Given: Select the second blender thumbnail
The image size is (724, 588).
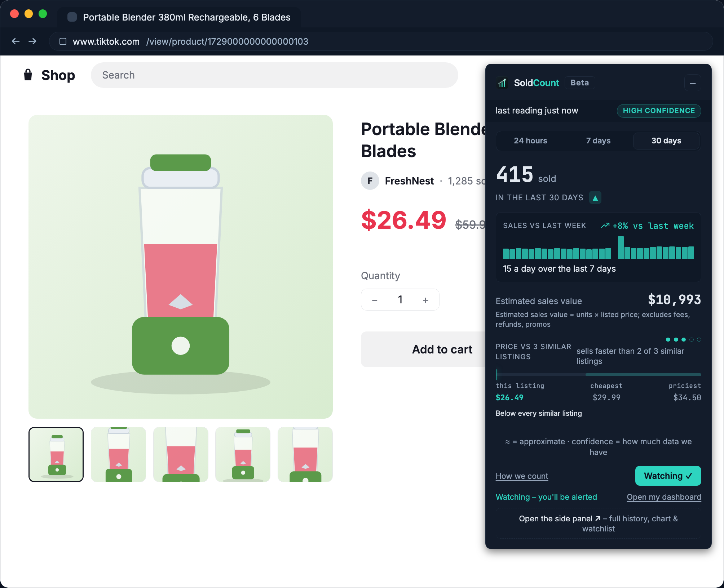Looking at the screenshot, I should click(x=118, y=454).
